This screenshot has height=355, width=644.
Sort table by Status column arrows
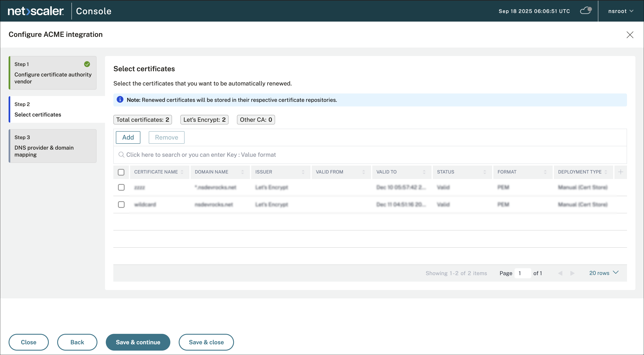coord(485,172)
